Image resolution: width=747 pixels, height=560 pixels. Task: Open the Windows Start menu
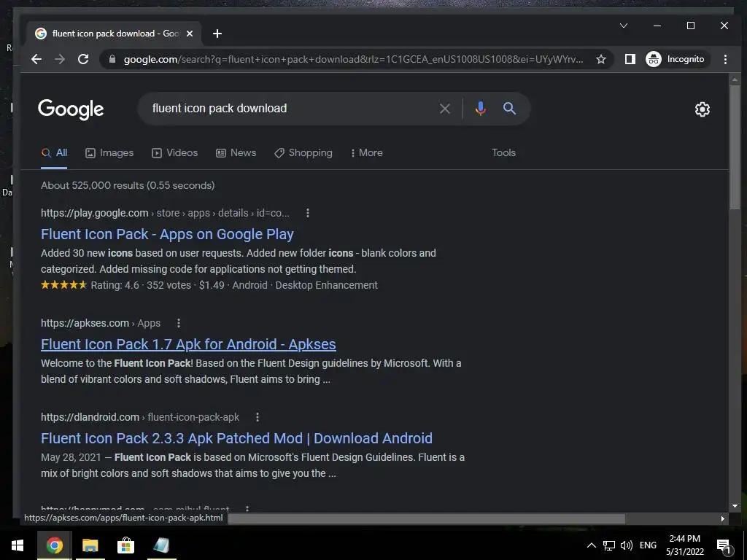click(x=18, y=545)
